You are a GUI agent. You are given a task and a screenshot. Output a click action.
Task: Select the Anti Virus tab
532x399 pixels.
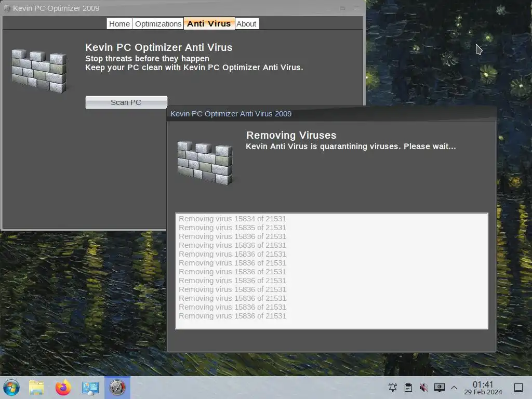click(x=209, y=23)
